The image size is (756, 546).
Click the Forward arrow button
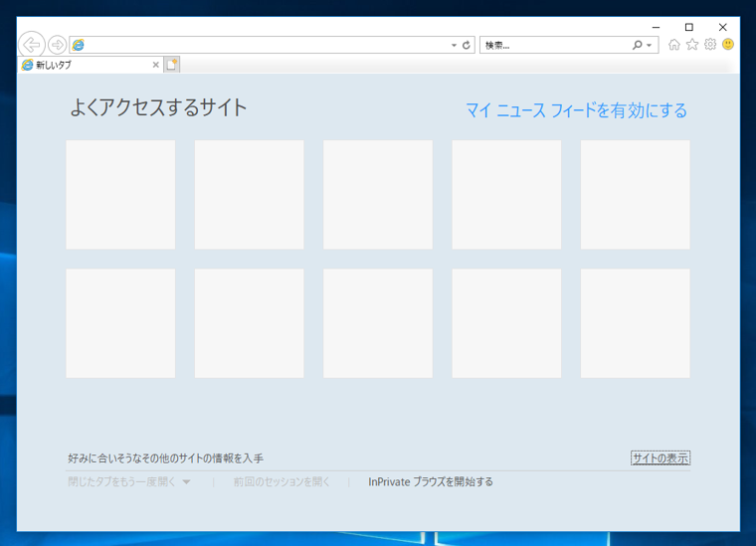coord(58,45)
